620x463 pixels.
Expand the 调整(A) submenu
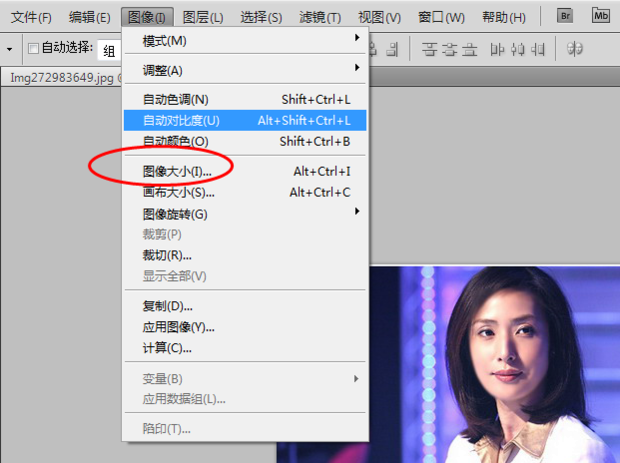pos(245,70)
